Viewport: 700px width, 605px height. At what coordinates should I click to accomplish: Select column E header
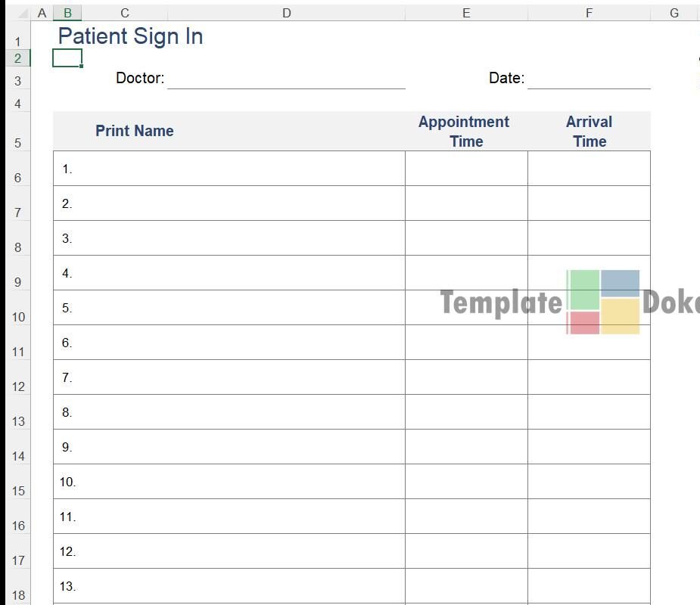466,13
